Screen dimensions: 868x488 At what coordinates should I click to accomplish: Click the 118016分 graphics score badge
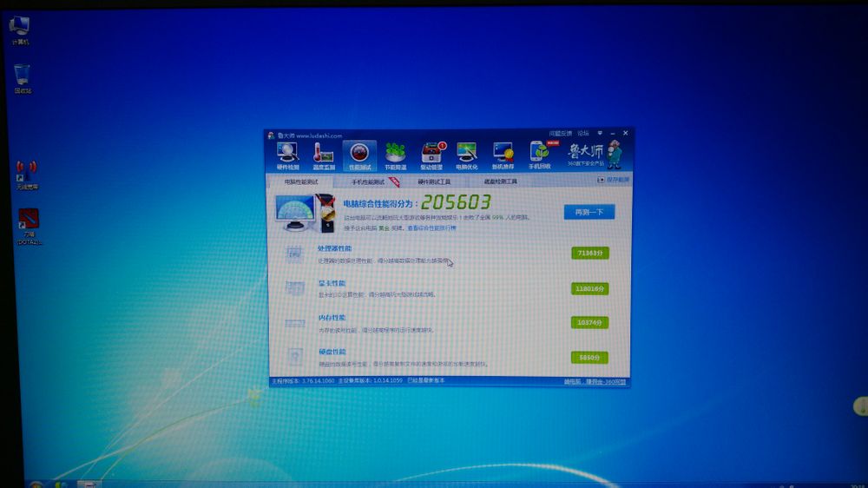coord(589,288)
